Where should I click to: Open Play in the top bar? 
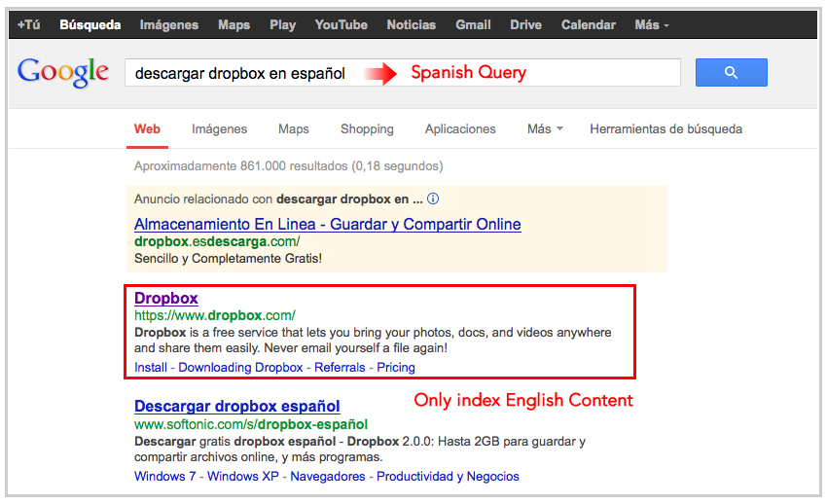[283, 24]
